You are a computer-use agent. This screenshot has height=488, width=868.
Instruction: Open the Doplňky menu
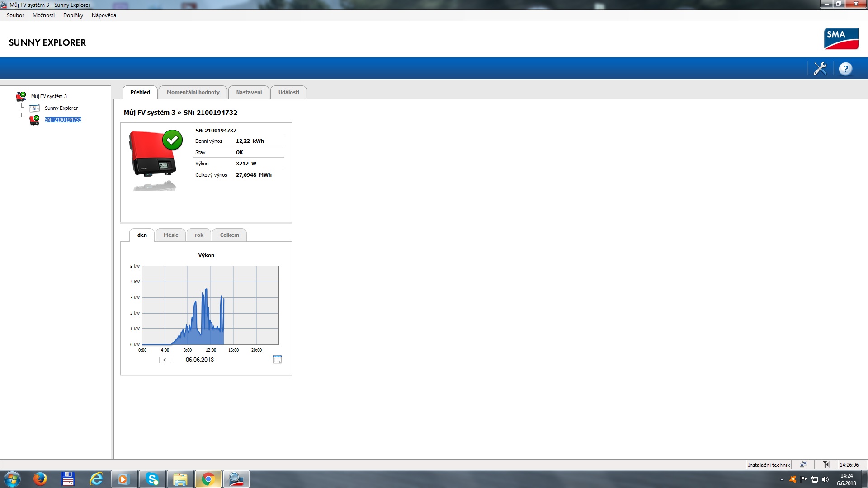point(73,15)
